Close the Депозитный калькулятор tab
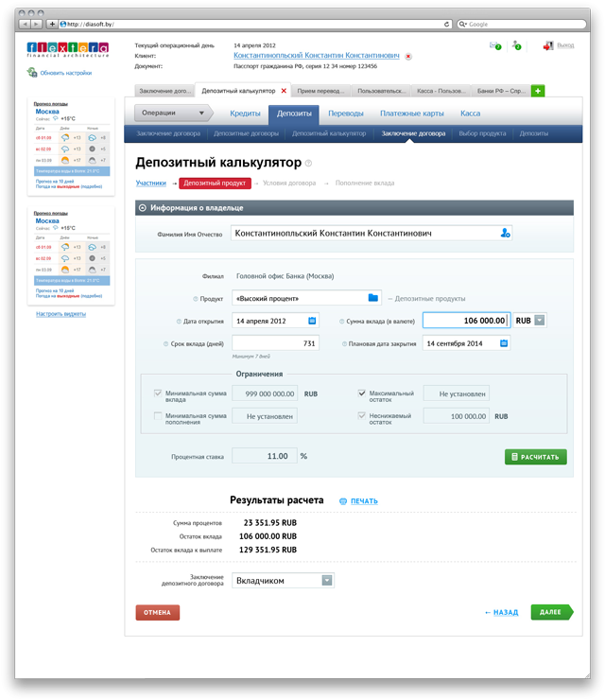The width and height of the screenshot is (605, 700). pyautogui.click(x=284, y=91)
